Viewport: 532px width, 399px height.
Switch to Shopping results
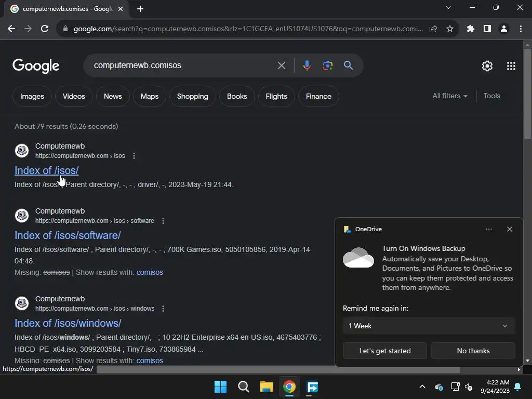coord(192,96)
